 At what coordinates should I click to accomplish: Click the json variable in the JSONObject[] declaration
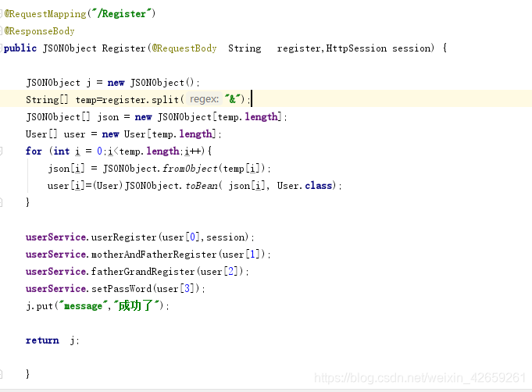click(x=109, y=117)
